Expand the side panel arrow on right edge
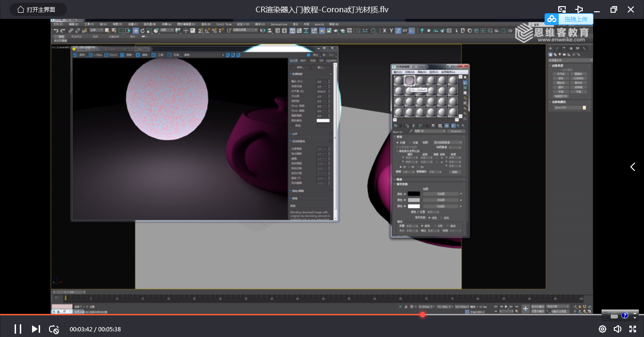This screenshot has height=337, width=644. (x=633, y=167)
